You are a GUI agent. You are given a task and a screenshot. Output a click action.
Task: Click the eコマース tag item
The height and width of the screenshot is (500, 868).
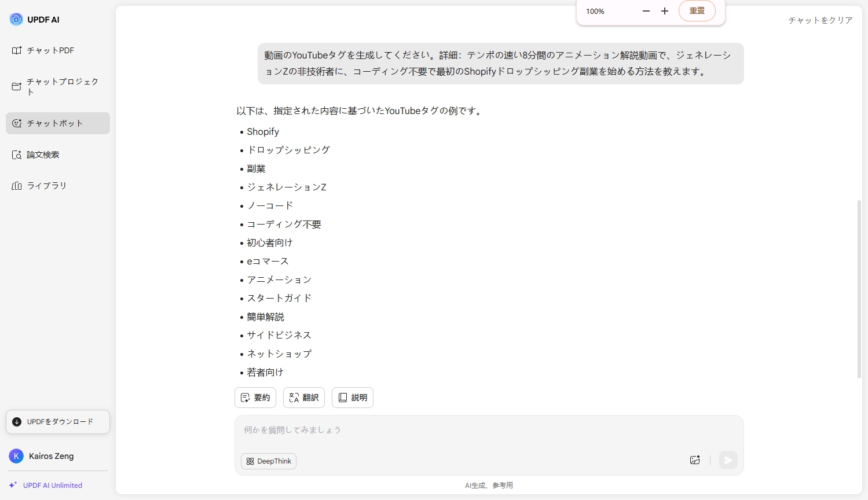click(x=268, y=261)
